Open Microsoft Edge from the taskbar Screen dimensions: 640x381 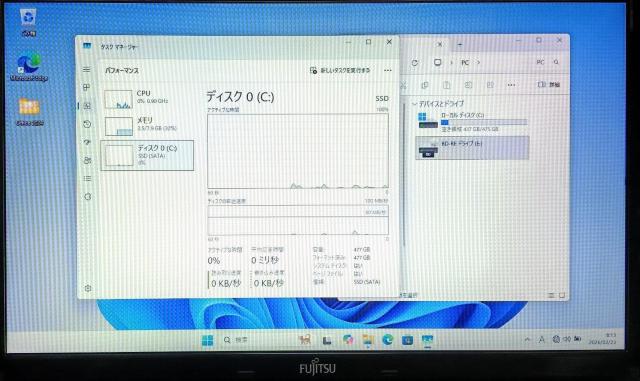click(387, 340)
